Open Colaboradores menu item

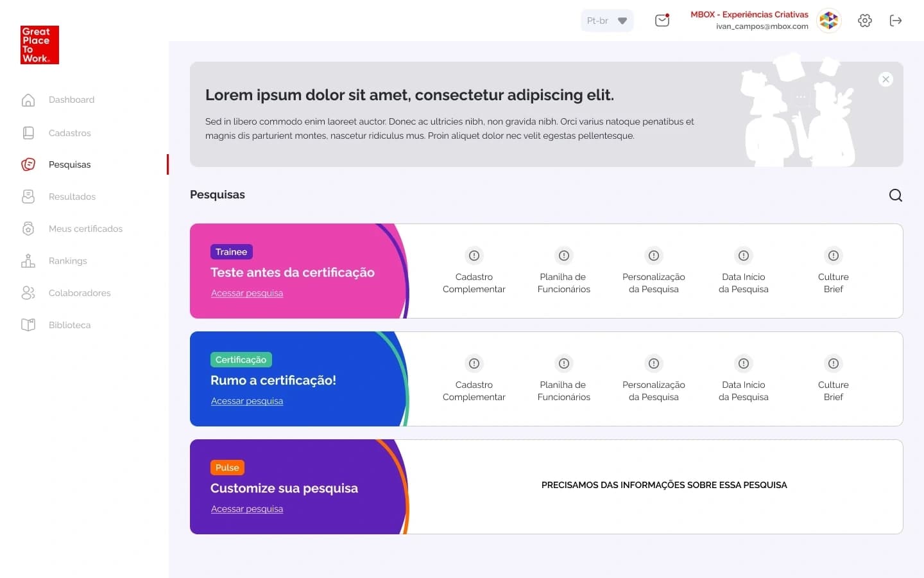80,293
